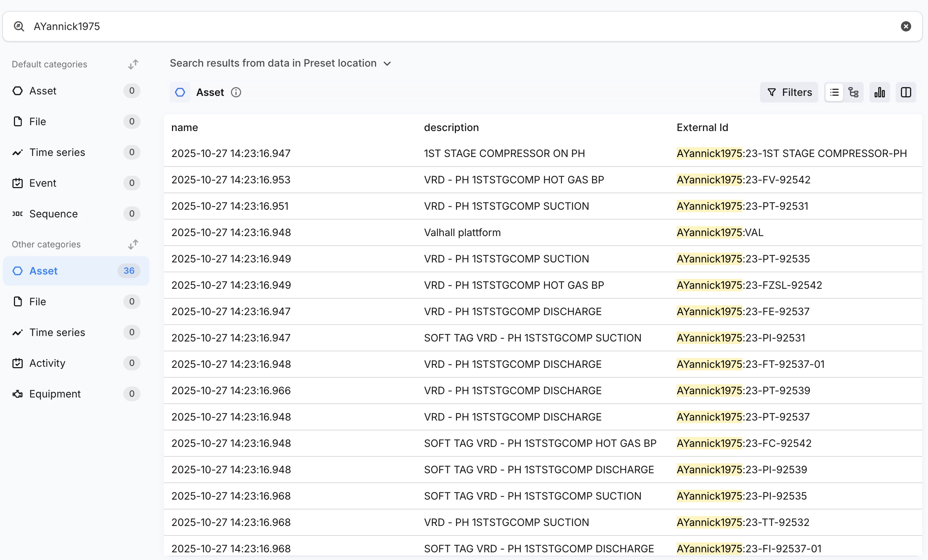928x560 pixels.
Task: Click in the AYannick1975 search input
Action: pyautogui.click(x=452, y=26)
